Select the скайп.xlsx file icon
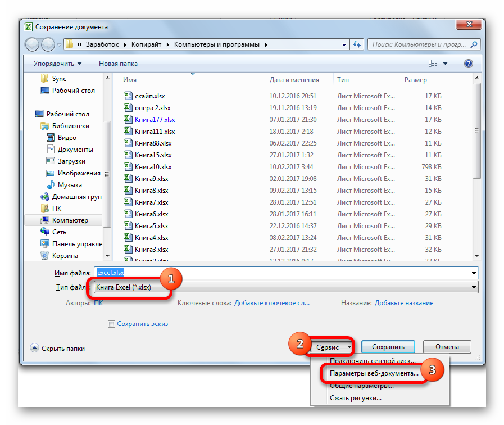The height and width of the screenshot is (425, 504). (x=128, y=96)
